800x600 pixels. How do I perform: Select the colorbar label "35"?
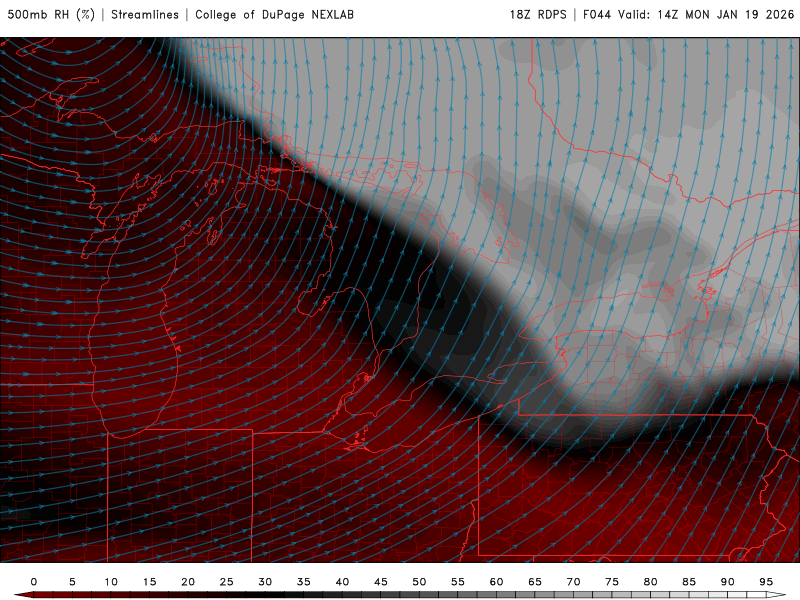tap(304, 582)
